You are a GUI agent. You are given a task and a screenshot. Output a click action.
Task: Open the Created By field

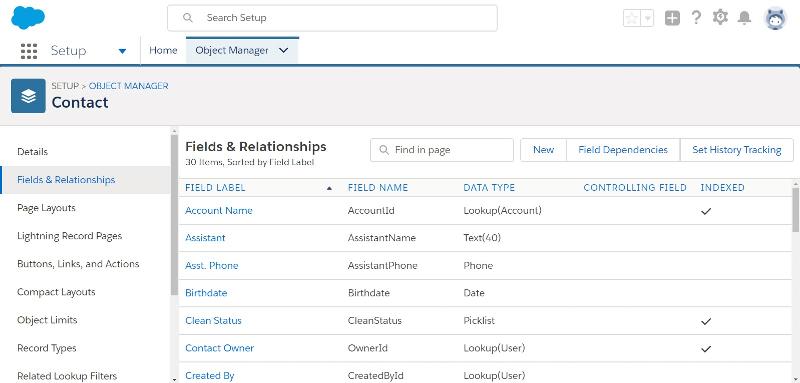tap(210, 375)
